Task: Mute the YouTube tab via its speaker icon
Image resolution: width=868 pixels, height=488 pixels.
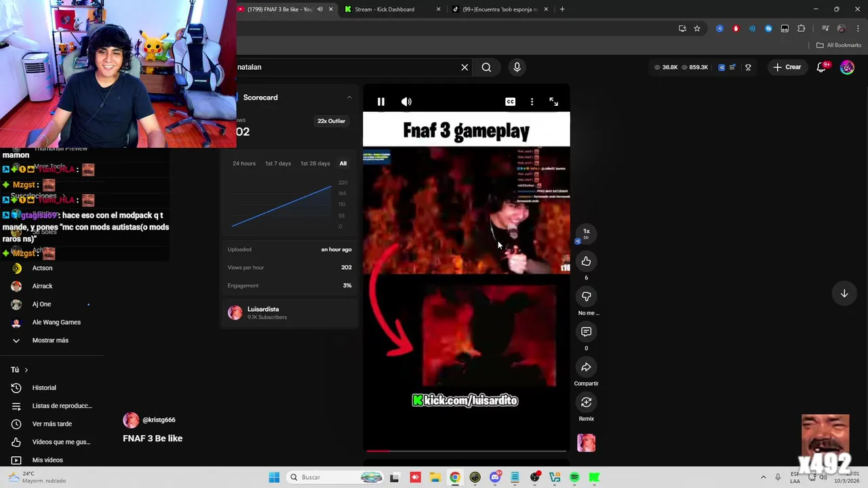Action: (320, 9)
